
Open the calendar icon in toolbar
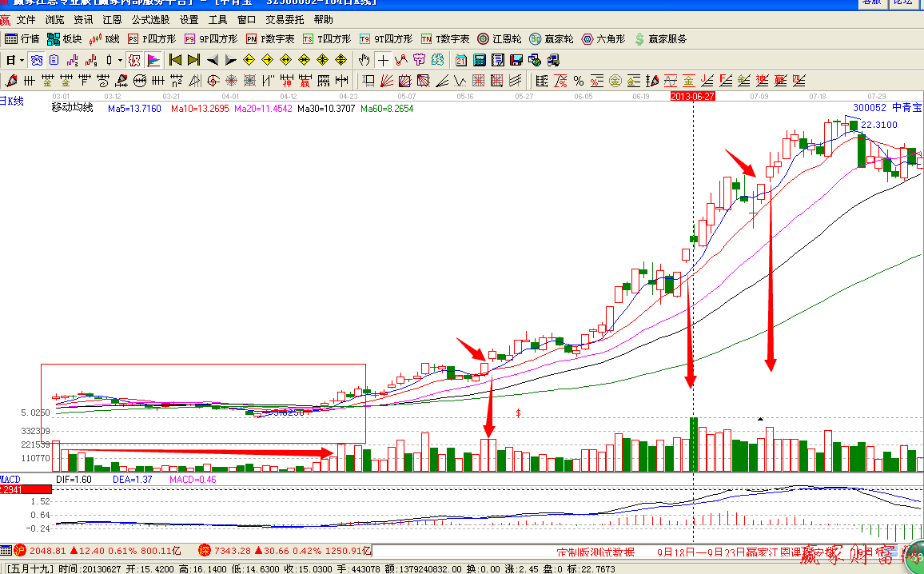[461, 60]
